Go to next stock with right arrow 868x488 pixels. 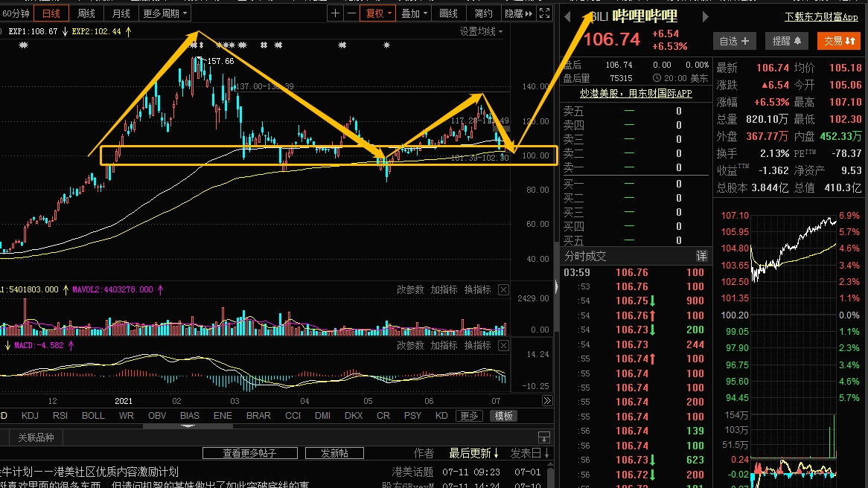[705, 17]
